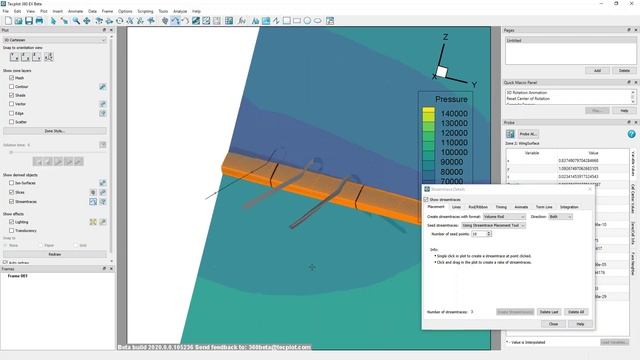Open the Direction dropdown in dialog
The width and height of the screenshot is (640, 360).
560,217
